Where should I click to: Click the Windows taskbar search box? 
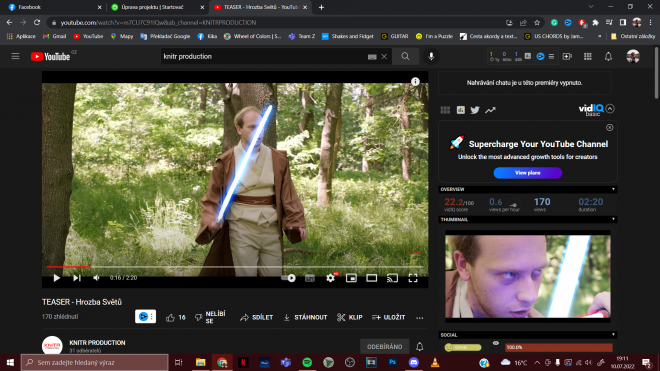click(x=95, y=362)
